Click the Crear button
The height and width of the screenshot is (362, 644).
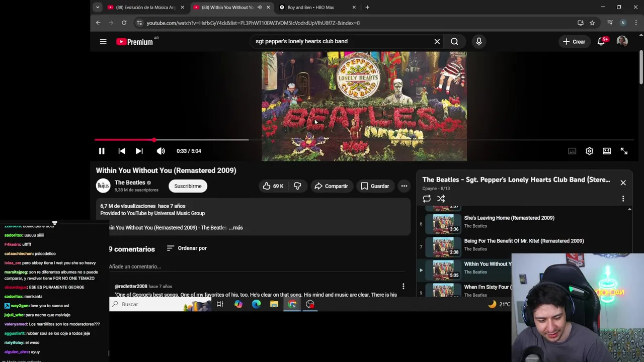pos(574,42)
